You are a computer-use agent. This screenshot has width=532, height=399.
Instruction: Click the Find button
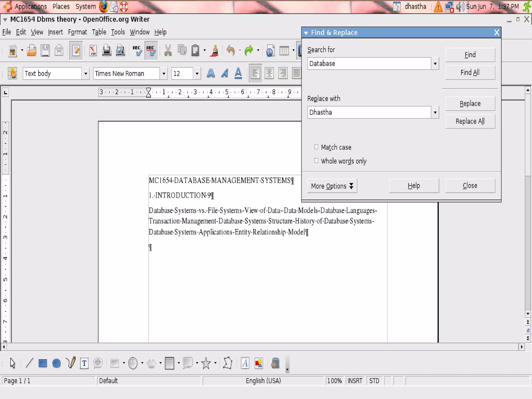click(x=470, y=55)
